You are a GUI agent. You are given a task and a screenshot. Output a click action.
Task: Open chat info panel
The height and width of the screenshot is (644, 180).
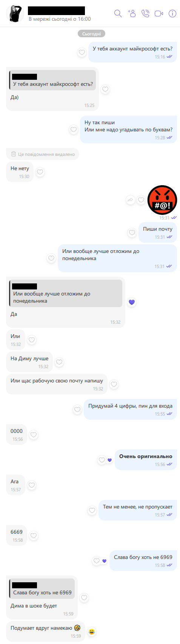coord(172,14)
